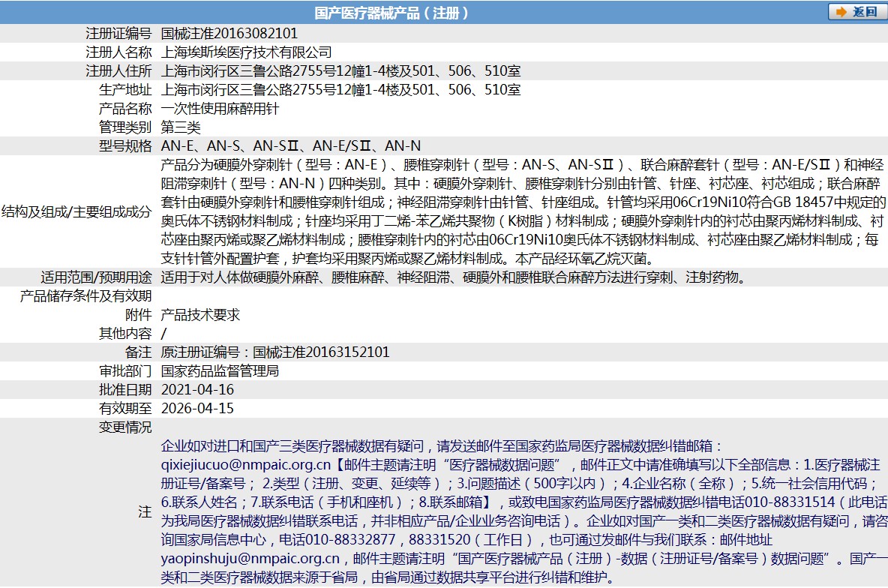Click the 有效期至 label
888x588 pixels.
(x=126, y=408)
